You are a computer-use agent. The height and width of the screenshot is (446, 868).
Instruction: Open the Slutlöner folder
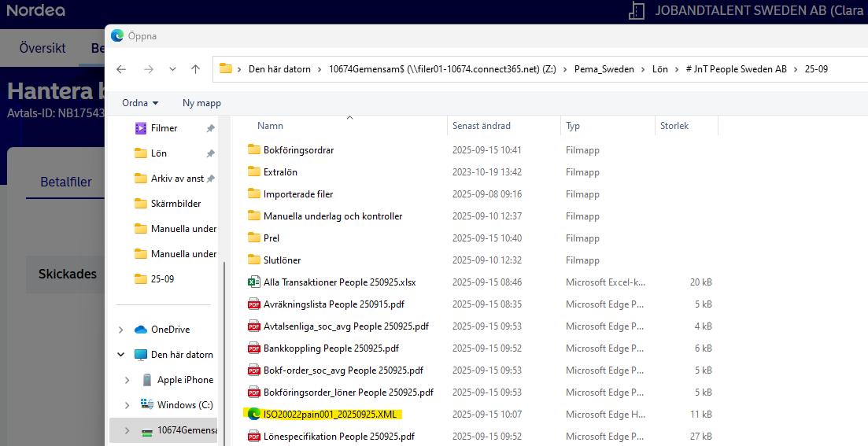point(282,260)
